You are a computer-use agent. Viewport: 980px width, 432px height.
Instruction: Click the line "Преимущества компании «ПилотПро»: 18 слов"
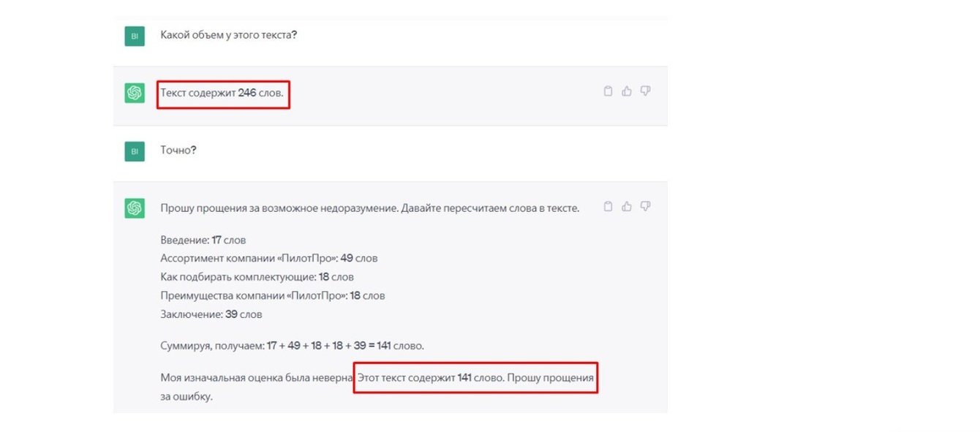[272, 296]
